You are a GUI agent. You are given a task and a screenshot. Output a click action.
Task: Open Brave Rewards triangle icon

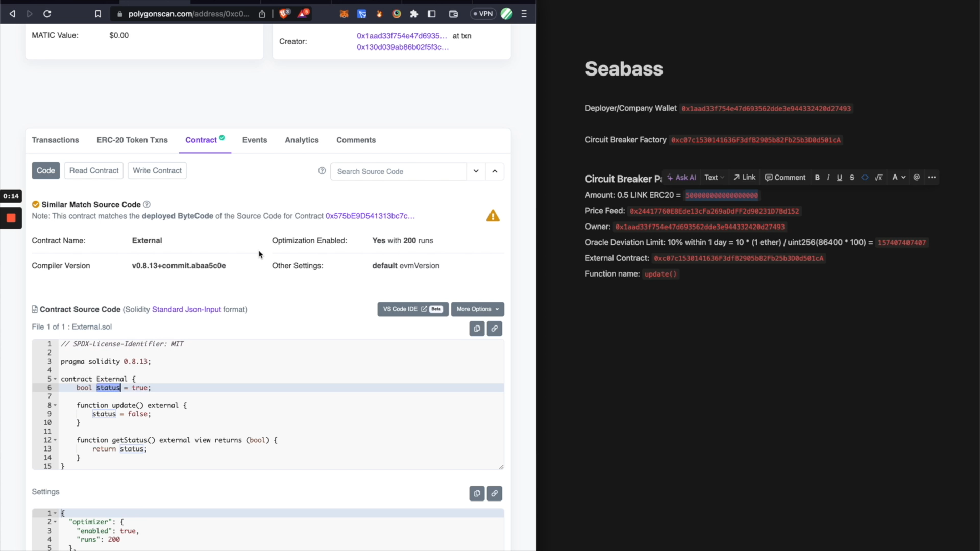[x=303, y=13]
